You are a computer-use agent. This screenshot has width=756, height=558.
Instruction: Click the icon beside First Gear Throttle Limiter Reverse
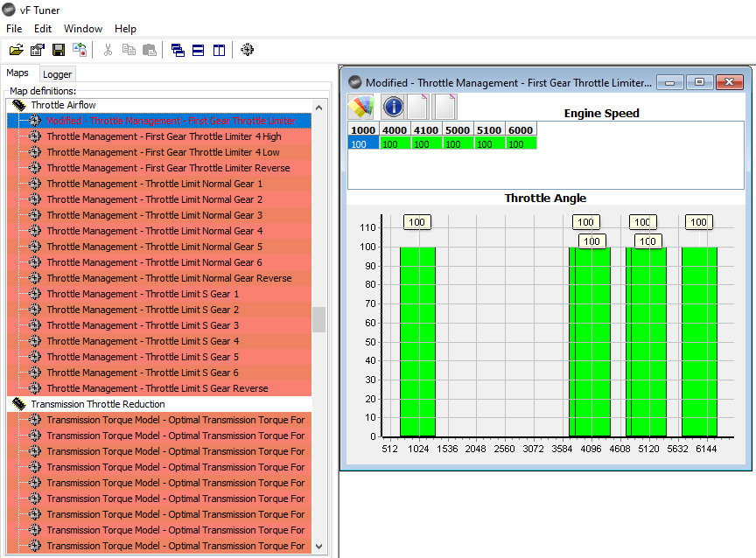pyautogui.click(x=35, y=168)
